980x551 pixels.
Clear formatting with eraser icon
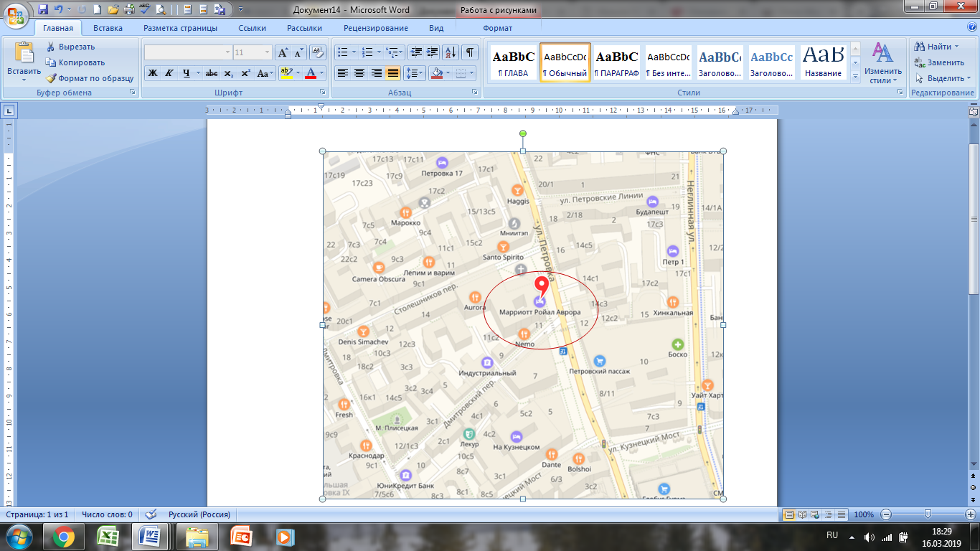pyautogui.click(x=317, y=52)
